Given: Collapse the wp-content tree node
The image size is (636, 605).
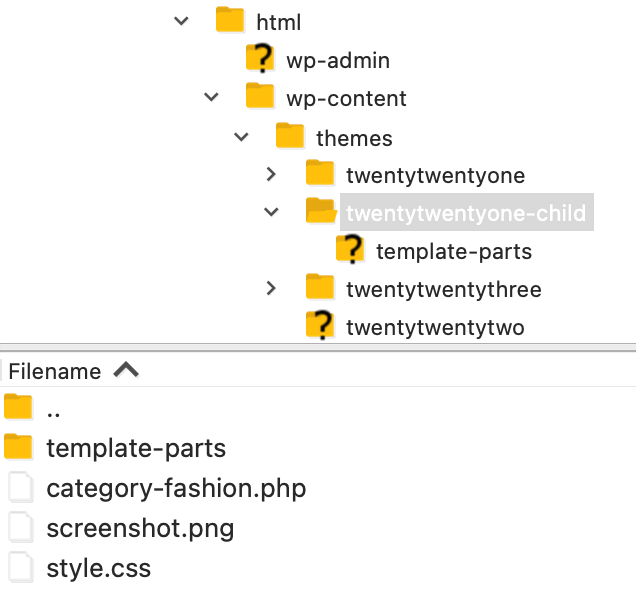Looking at the screenshot, I should 211,97.
